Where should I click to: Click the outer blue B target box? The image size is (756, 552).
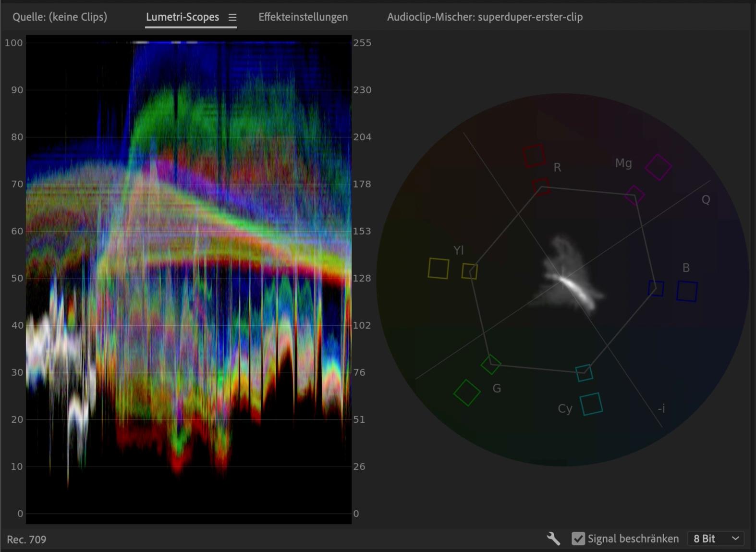coord(687,291)
